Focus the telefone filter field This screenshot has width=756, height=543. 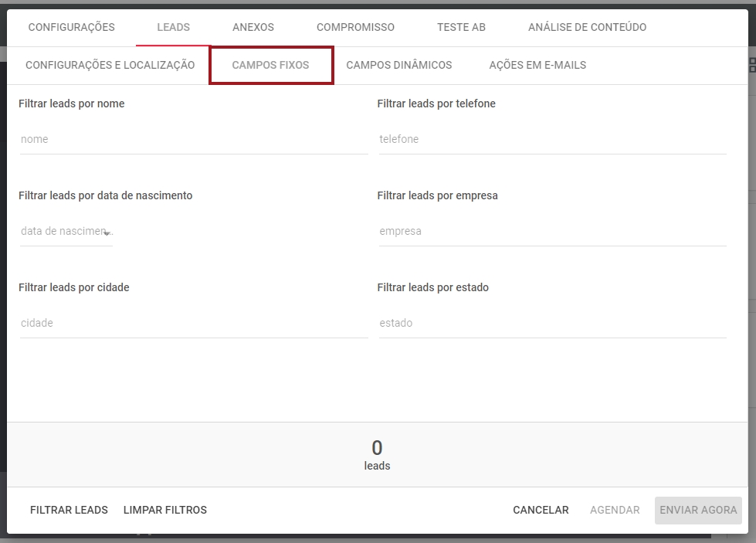point(552,140)
